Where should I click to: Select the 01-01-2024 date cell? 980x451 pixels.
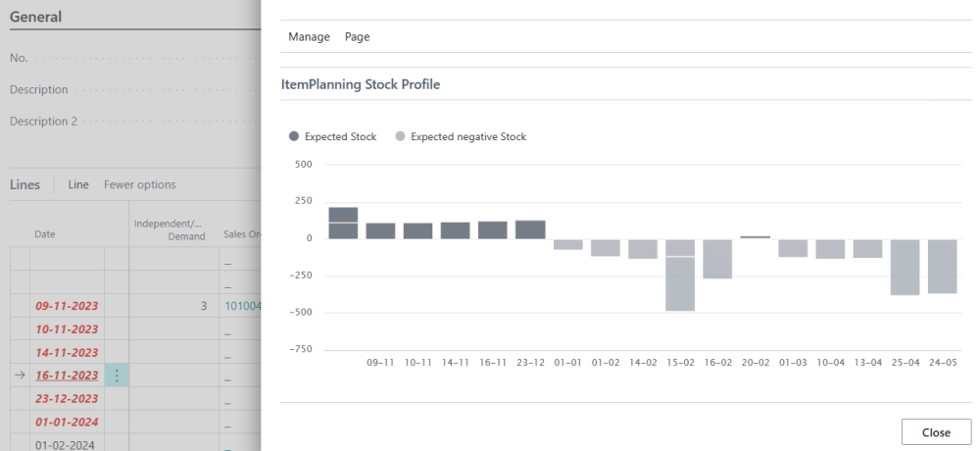pos(67,422)
